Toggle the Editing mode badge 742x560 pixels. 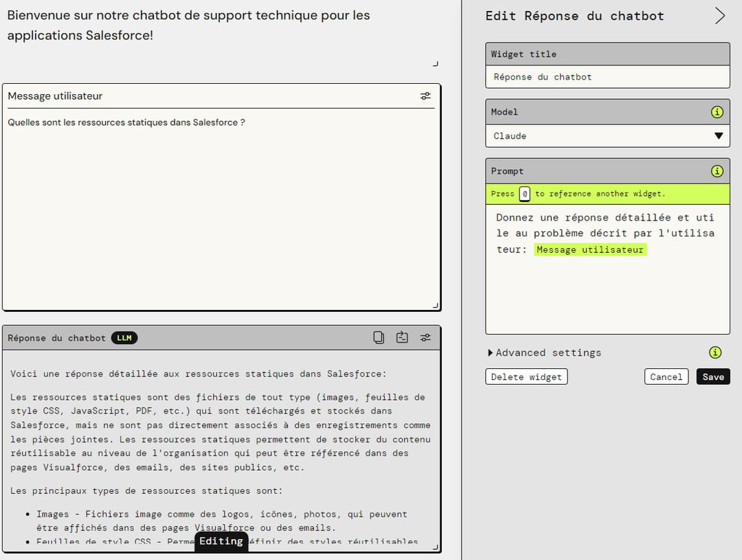pos(221,541)
